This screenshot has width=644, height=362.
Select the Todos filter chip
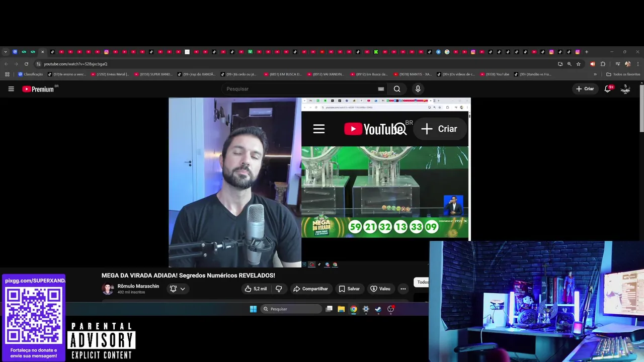coord(422,282)
